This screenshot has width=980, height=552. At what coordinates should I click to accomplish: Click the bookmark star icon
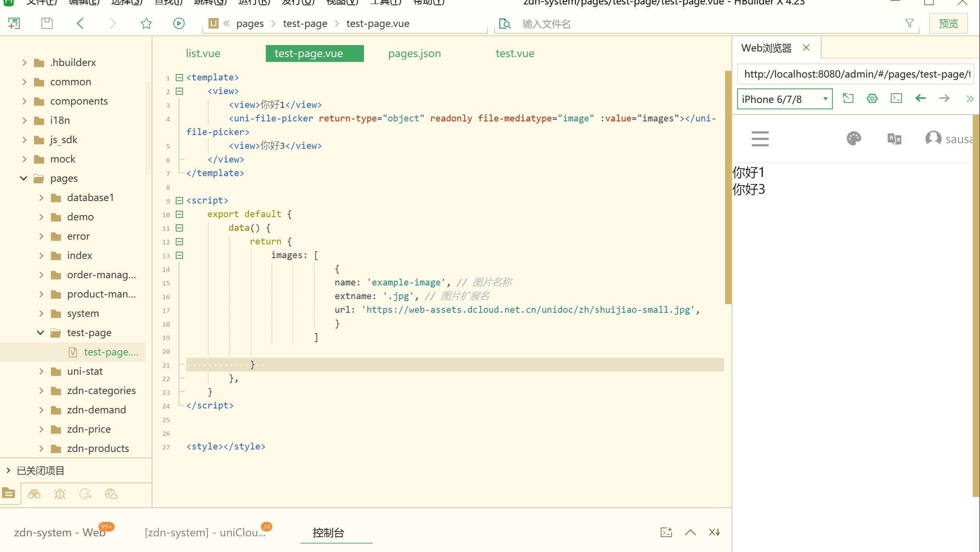click(146, 23)
